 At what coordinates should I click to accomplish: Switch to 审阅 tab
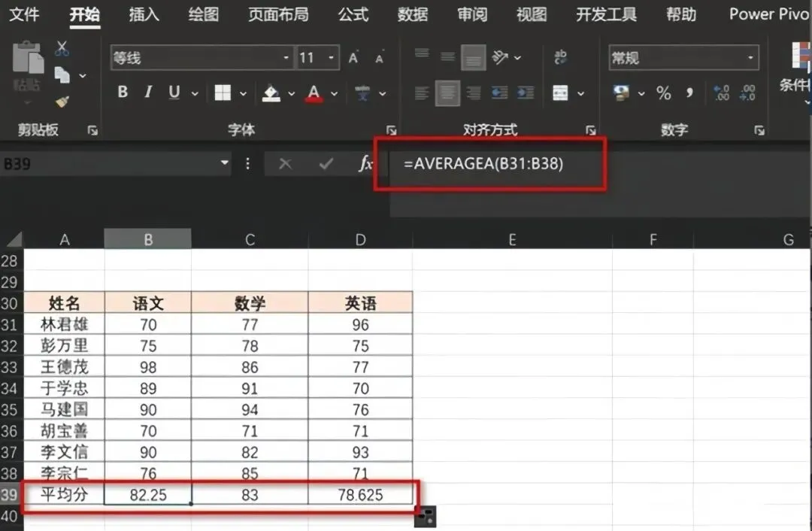472,14
